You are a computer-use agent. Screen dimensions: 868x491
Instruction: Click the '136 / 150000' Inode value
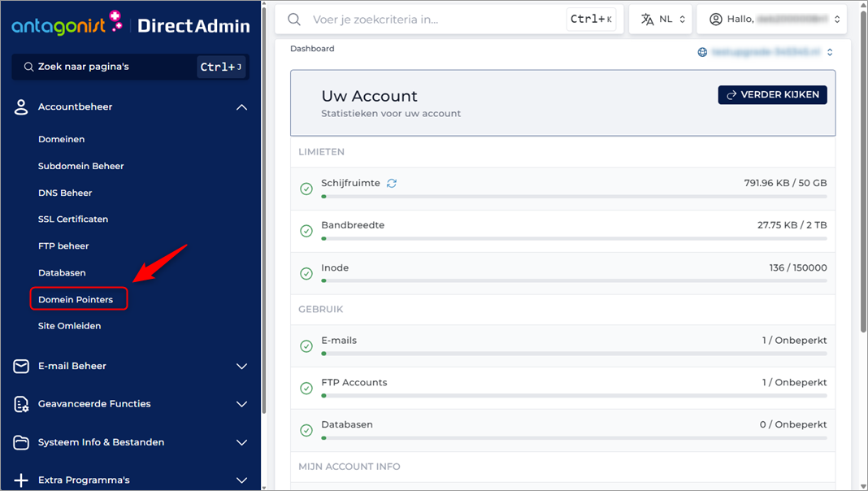(797, 268)
